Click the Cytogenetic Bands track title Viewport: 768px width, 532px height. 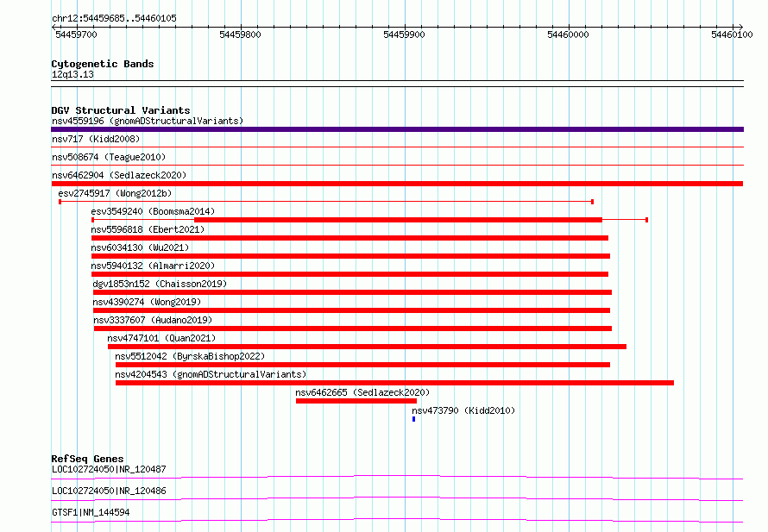(103, 64)
